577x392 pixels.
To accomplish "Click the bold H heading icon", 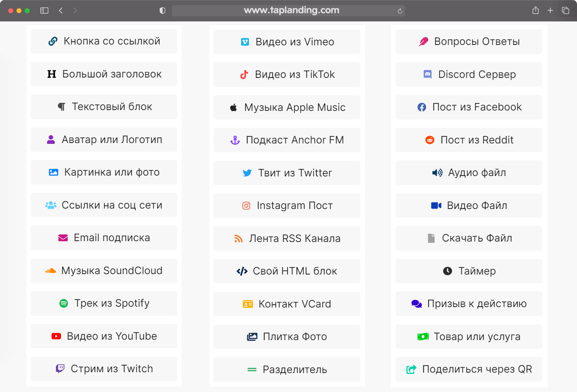I will point(52,74).
